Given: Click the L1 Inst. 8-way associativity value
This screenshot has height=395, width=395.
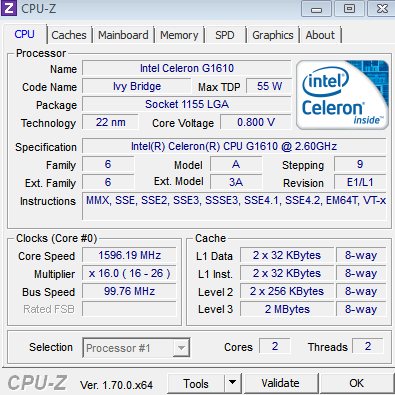Looking at the screenshot, I should coord(361,273).
